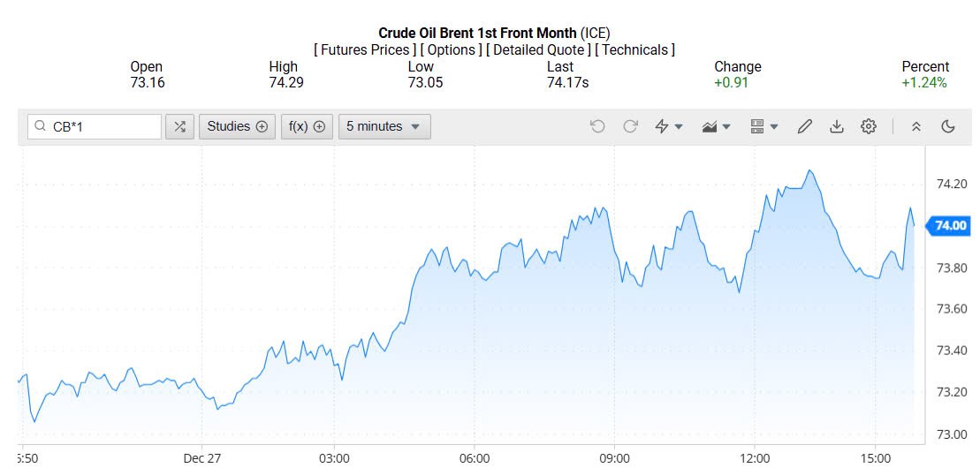
Task: Open the Futures Prices link
Action: tap(365, 50)
